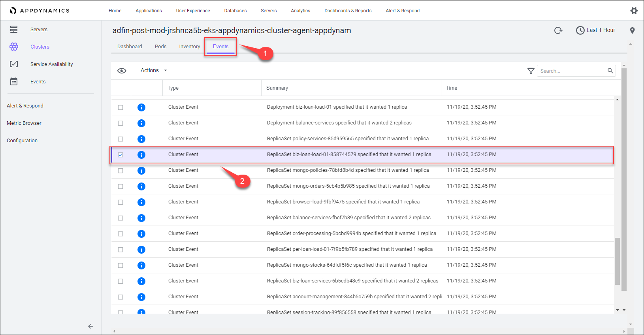Open settings gear icon in top bar
The height and width of the screenshot is (335, 644).
(634, 11)
